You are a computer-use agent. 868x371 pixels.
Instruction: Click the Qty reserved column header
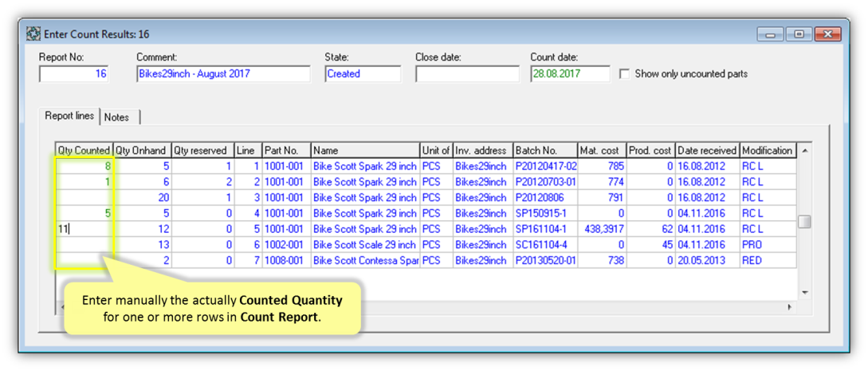click(x=203, y=150)
